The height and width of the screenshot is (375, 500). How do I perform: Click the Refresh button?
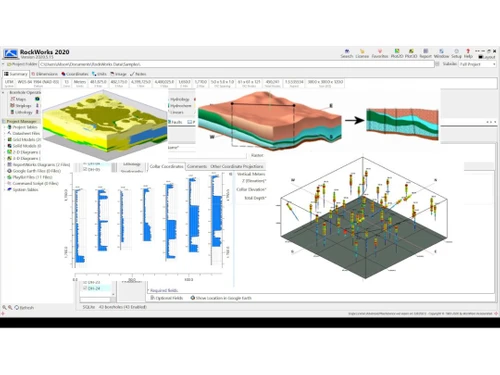click(24, 308)
